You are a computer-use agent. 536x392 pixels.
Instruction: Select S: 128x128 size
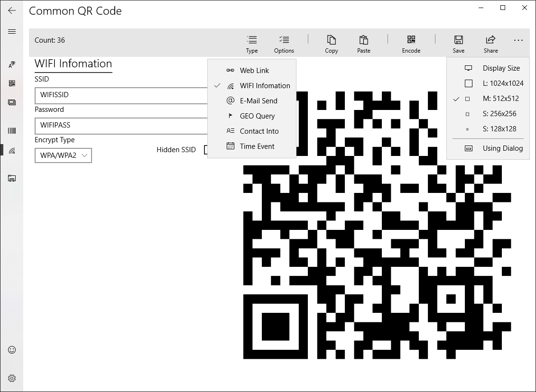pyautogui.click(x=488, y=129)
